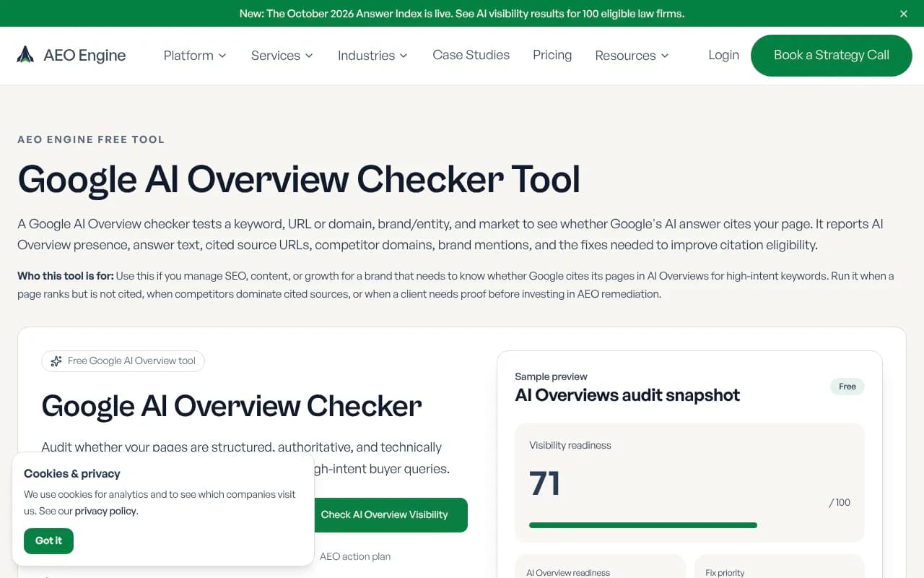Click the "/ 100" score denominator
Viewport: 924px width, 578px height.
(x=840, y=502)
